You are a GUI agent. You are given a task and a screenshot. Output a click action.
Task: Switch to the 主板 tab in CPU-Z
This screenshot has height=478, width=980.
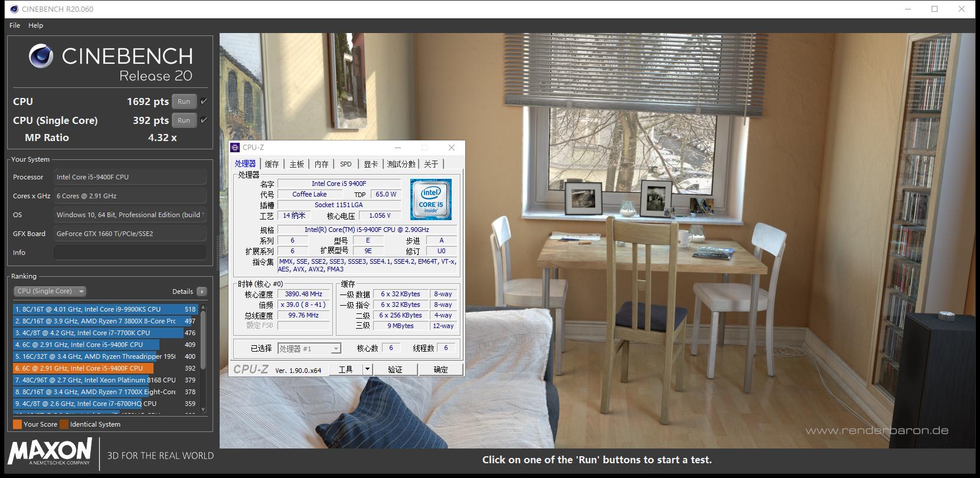[x=296, y=164]
